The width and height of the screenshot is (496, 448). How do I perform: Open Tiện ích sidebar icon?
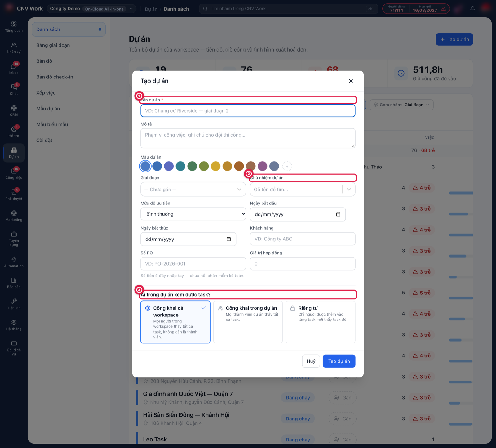[x=14, y=304]
